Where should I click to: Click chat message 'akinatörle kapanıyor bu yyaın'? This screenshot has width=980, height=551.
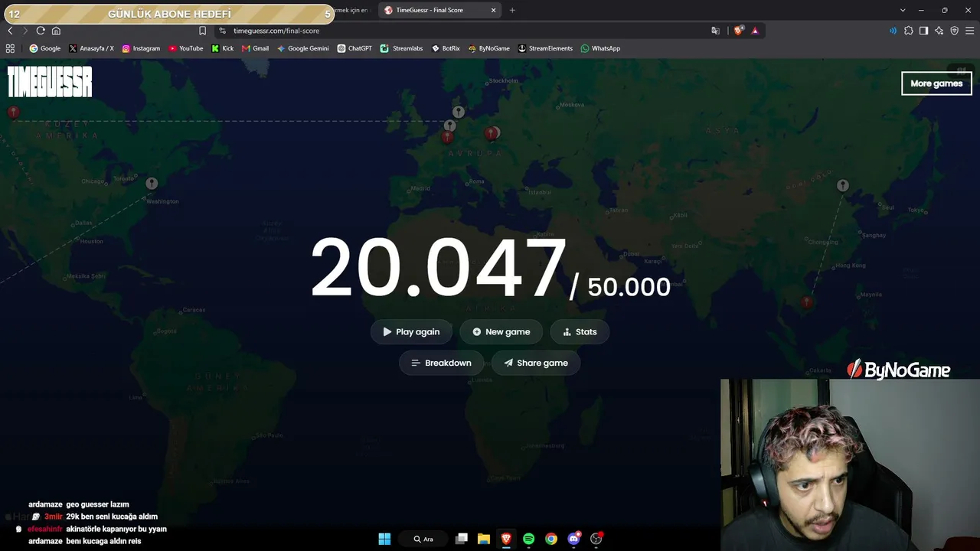pos(116,529)
